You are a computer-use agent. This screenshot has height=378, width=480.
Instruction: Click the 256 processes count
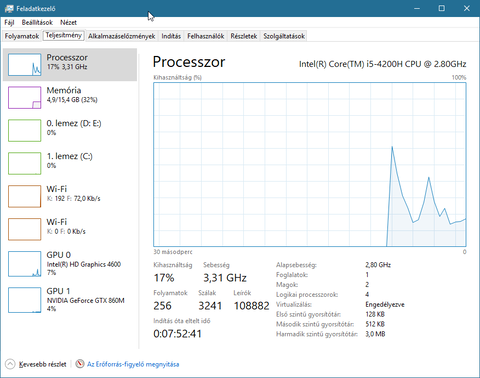click(x=162, y=306)
